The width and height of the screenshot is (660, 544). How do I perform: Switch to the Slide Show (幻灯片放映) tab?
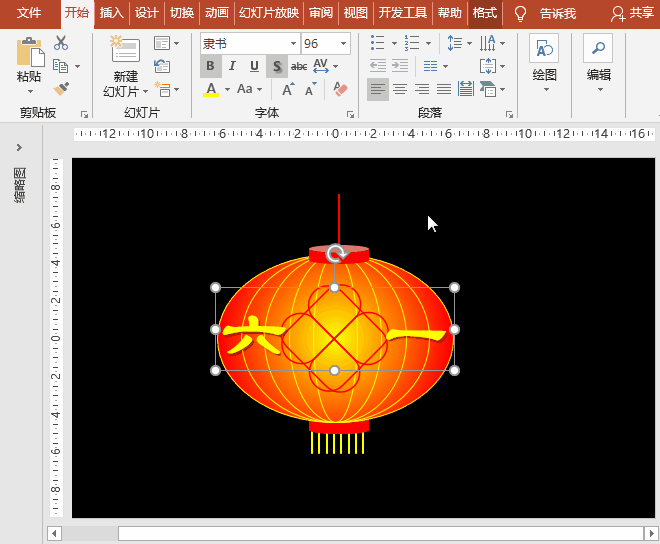pyautogui.click(x=269, y=13)
